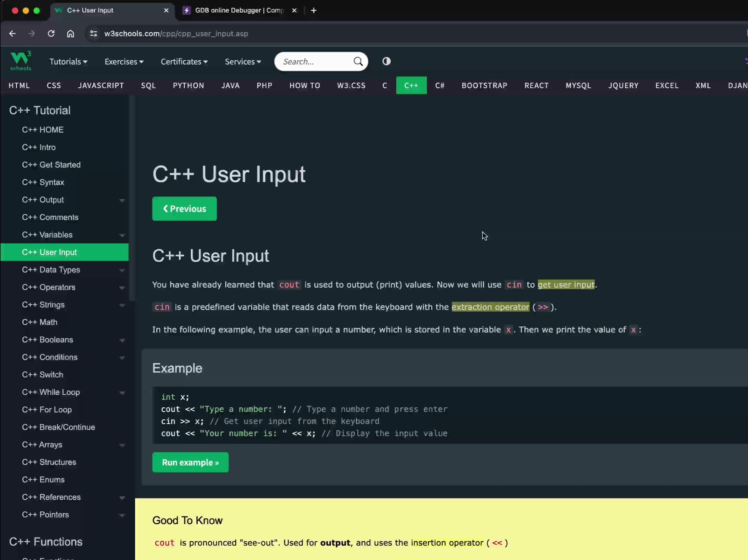The image size is (748, 560).
Task: Click the dark mode contrast icon
Action: point(386,61)
